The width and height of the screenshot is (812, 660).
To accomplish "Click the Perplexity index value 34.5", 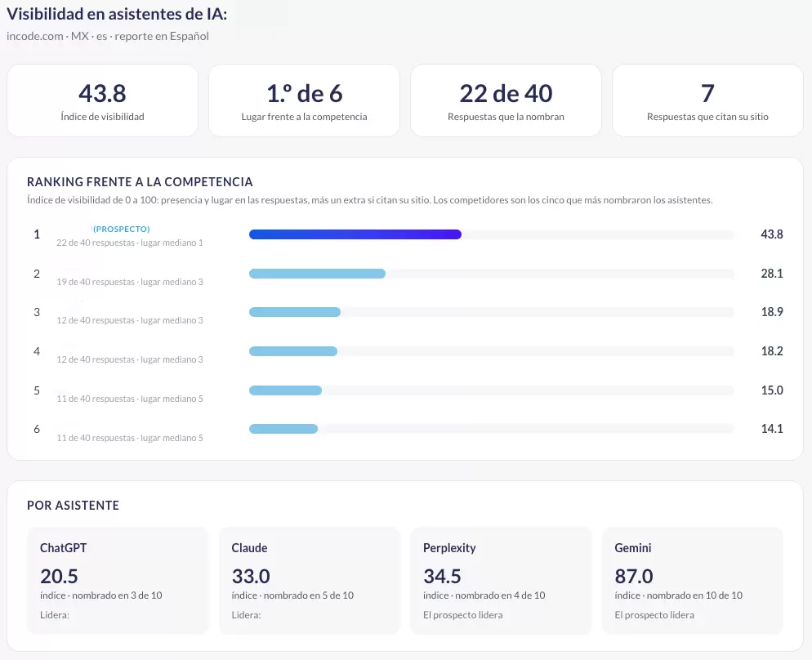I will point(442,576).
